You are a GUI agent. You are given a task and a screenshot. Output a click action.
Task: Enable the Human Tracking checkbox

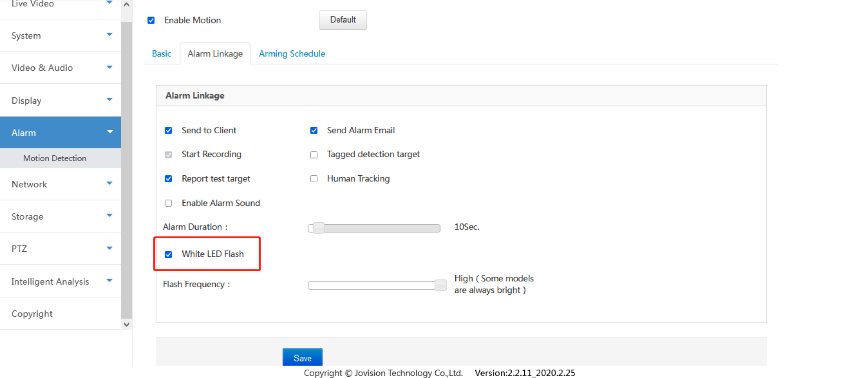[x=314, y=179]
